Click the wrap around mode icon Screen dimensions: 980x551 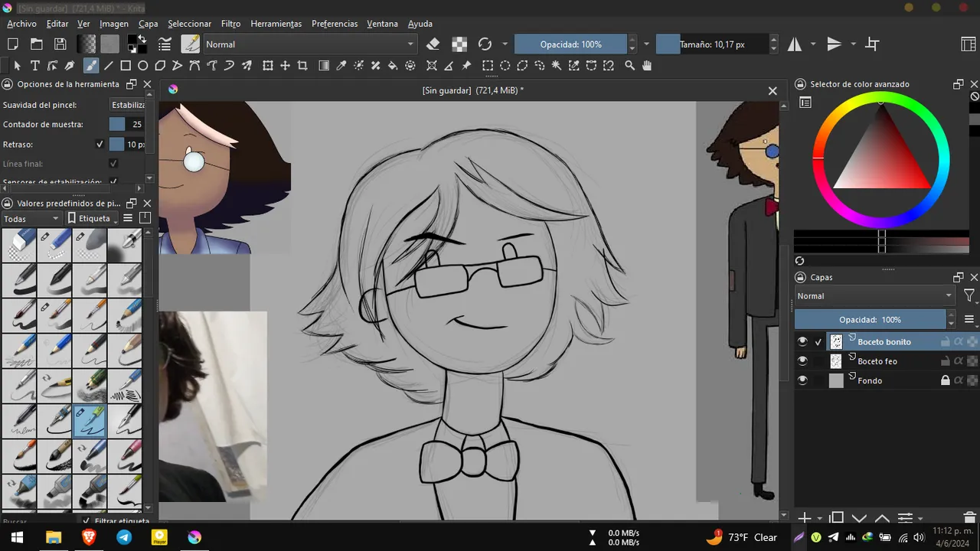pos(872,44)
